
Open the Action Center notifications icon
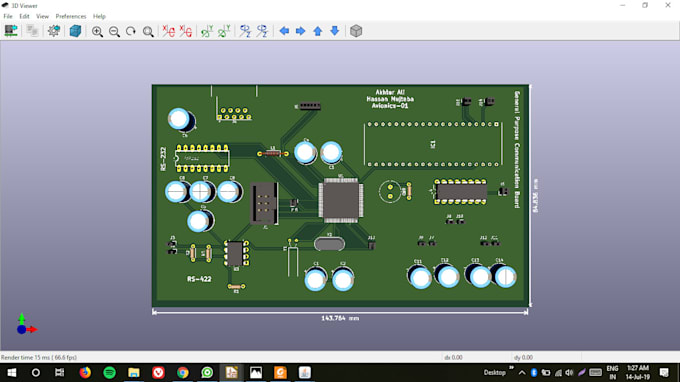click(x=664, y=372)
